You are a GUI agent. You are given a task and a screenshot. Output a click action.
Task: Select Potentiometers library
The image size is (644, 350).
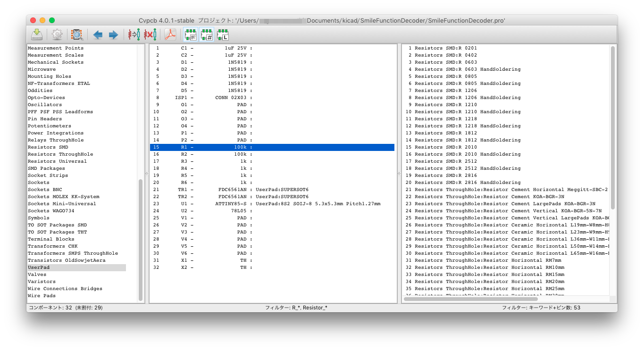coord(49,126)
